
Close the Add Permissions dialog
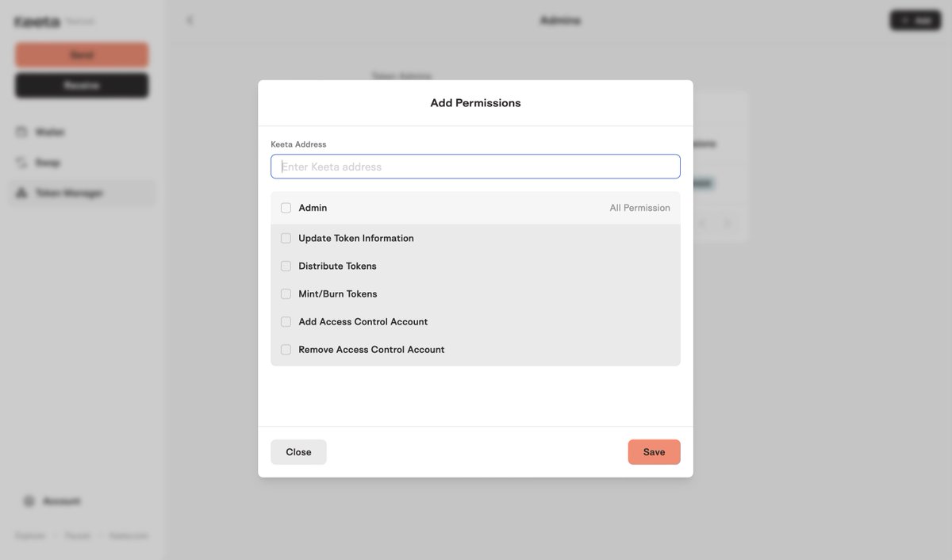coord(298,452)
